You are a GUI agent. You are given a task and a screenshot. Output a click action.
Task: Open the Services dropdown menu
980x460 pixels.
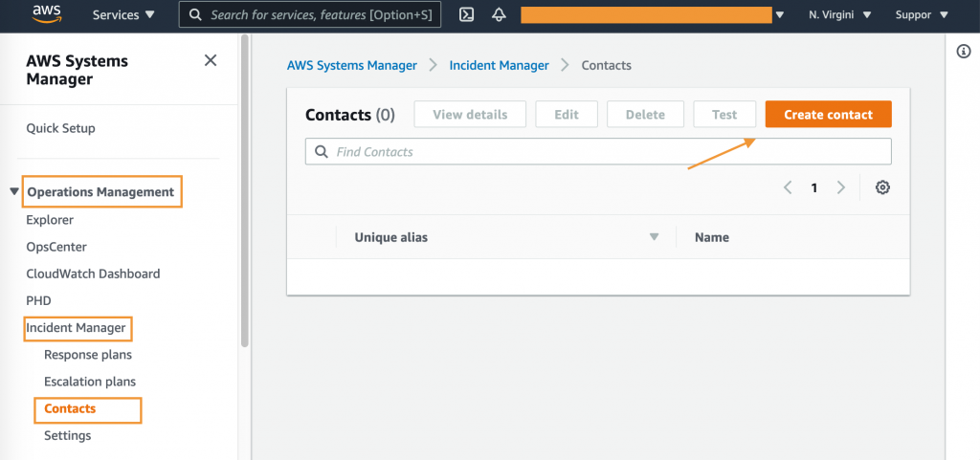[x=123, y=15]
